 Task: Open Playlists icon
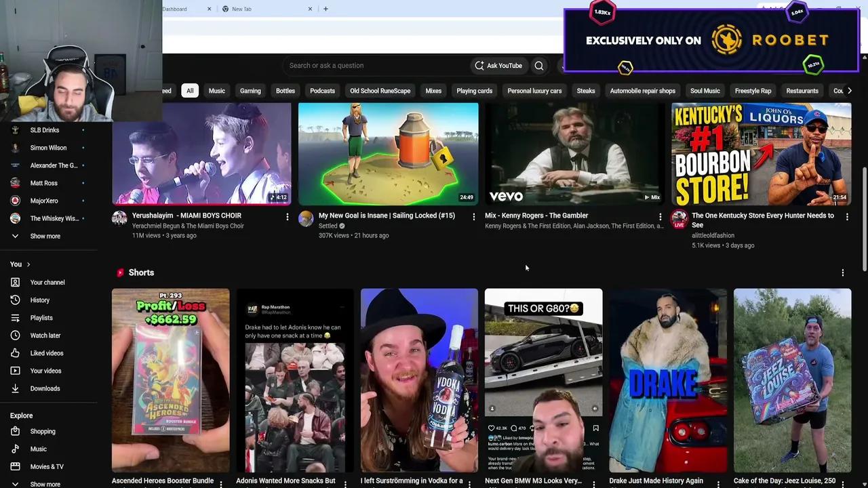tap(15, 318)
